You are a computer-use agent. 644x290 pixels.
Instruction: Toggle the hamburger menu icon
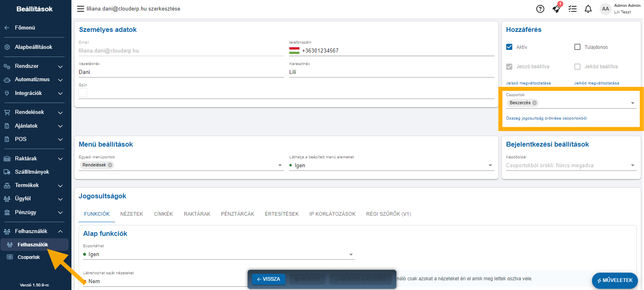pyautogui.click(x=81, y=9)
